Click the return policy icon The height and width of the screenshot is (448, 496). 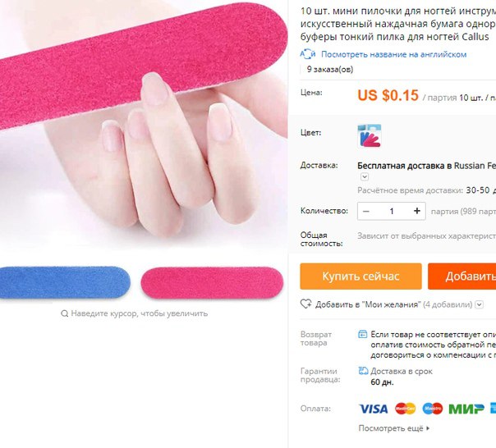(x=362, y=334)
